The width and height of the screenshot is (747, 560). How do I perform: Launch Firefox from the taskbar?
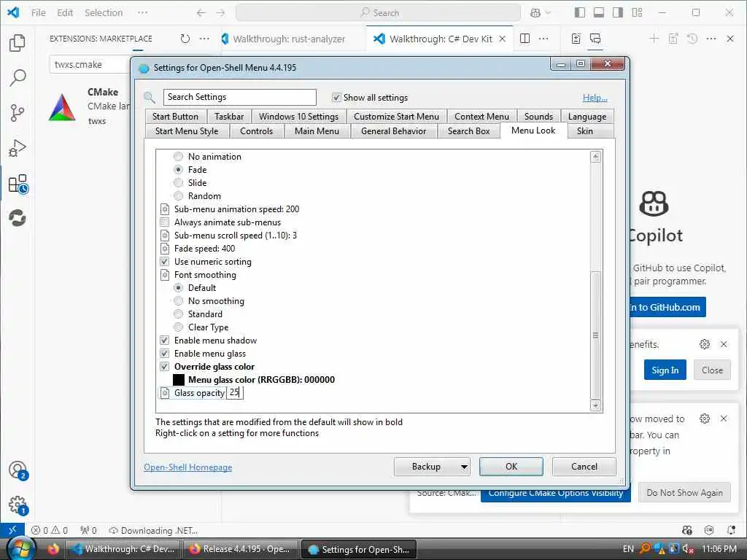click(53, 549)
